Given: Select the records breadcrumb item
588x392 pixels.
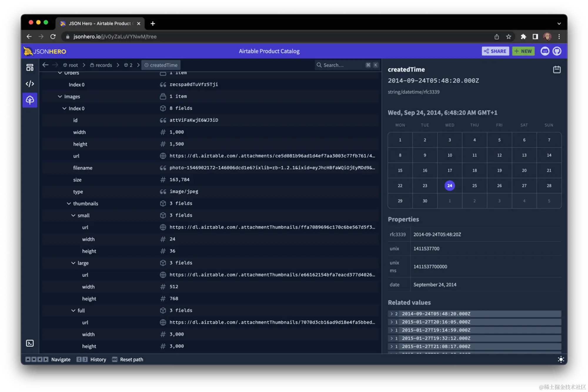Looking at the screenshot, I should pyautogui.click(x=101, y=65).
